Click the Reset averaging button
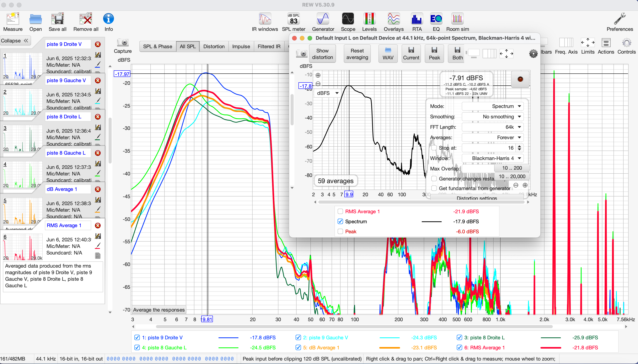 click(357, 54)
